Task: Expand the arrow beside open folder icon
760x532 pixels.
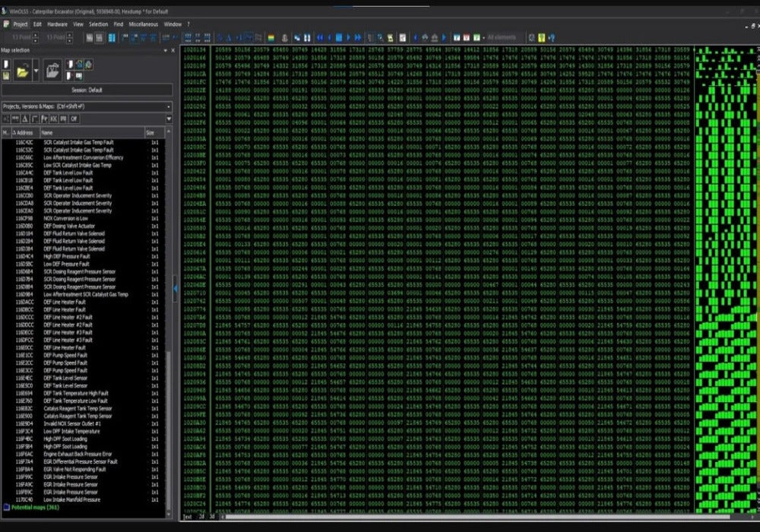Action: pyautogui.click(x=35, y=72)
